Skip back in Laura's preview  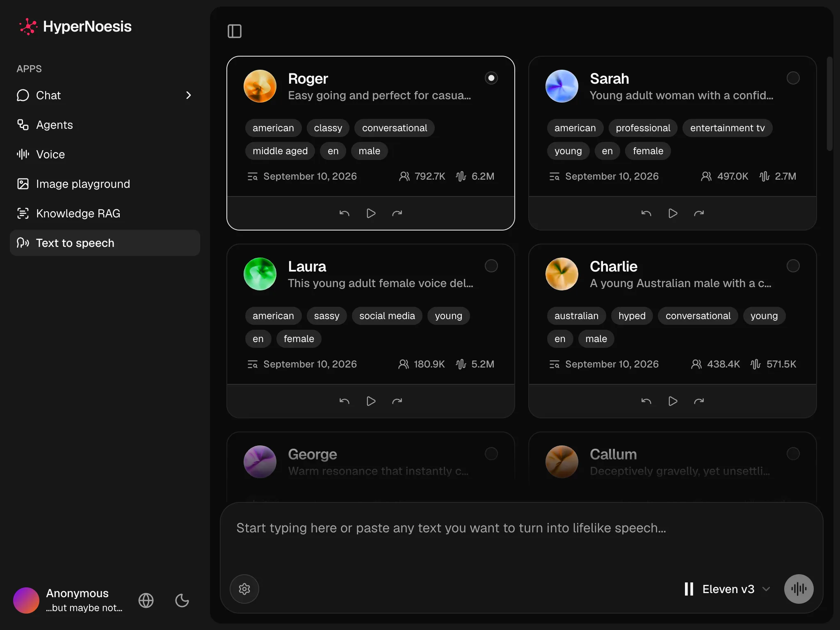coord(345,401)
